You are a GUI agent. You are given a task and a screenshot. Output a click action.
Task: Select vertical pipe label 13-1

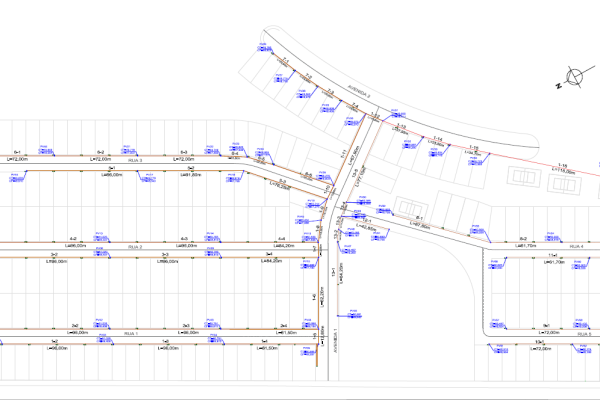pos(333,273)
